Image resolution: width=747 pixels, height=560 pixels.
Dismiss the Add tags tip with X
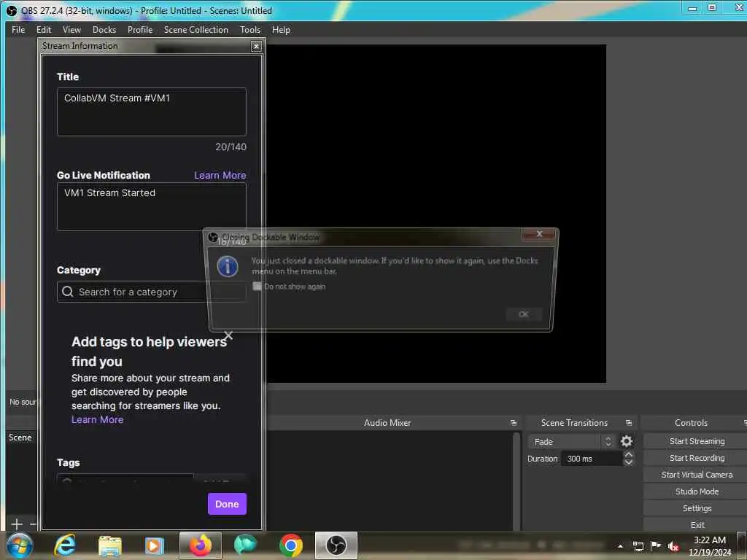point(228,335)
